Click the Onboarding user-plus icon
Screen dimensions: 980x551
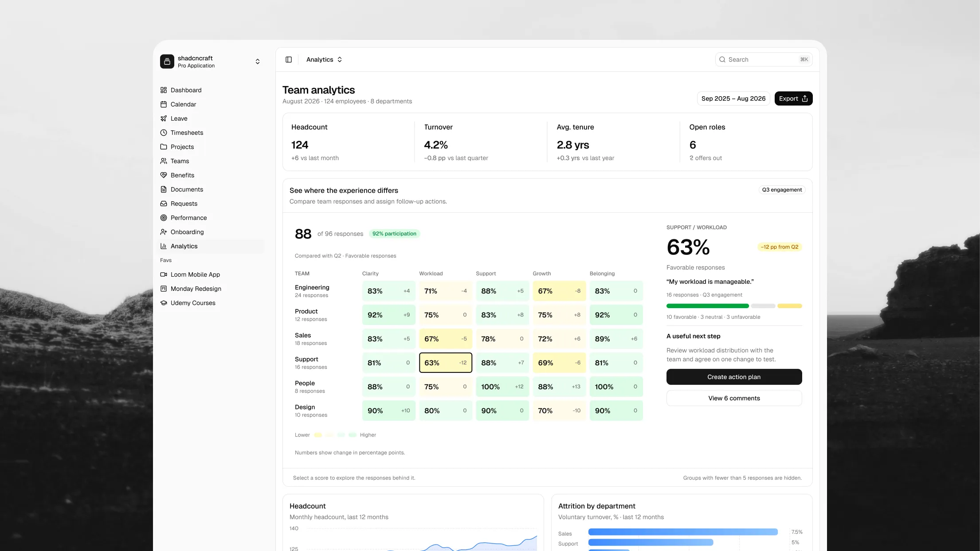tap(164, 232)
